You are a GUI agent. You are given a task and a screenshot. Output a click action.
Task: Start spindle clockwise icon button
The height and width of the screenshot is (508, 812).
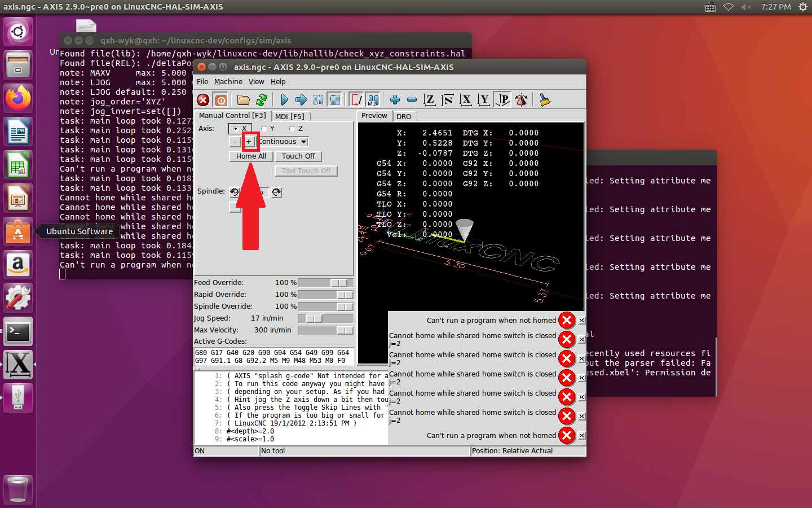276,192
